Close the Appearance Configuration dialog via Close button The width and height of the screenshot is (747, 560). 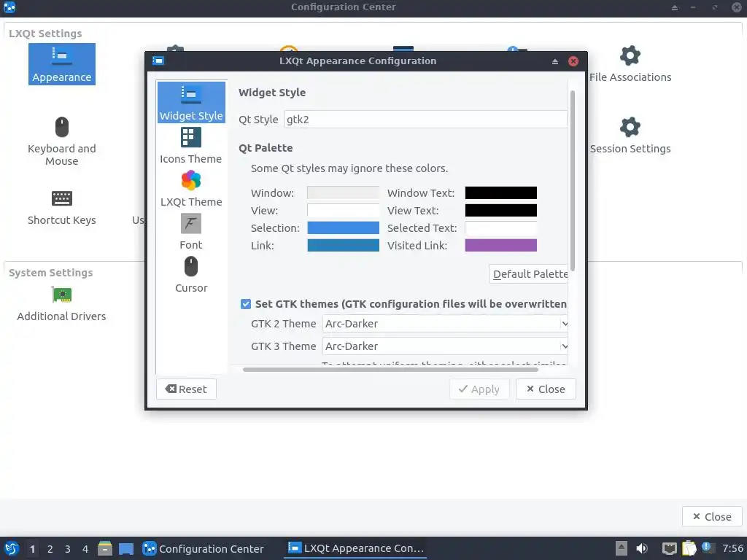tap(546, 389)
